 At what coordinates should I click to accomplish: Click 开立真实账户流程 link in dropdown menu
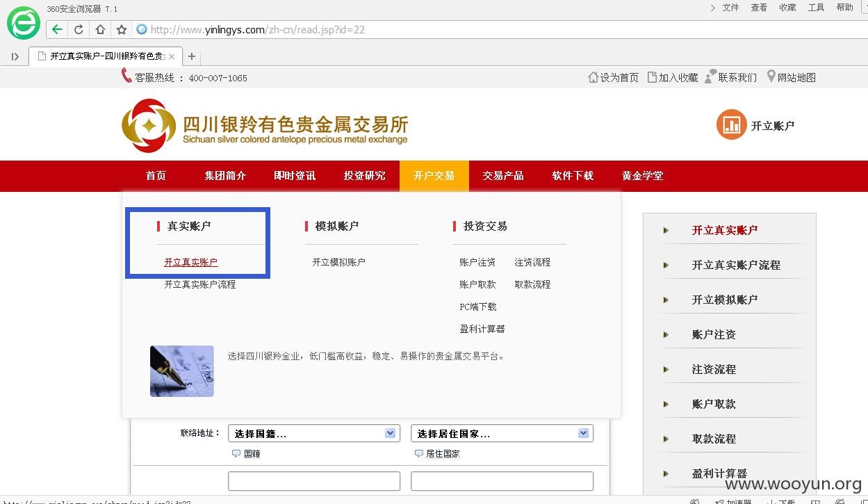[x=200, y=284]
